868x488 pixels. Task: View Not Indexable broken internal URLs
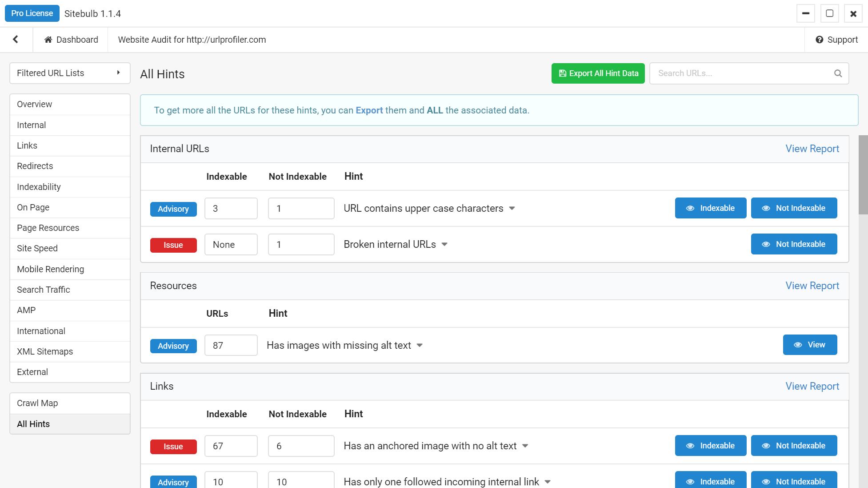794,244
